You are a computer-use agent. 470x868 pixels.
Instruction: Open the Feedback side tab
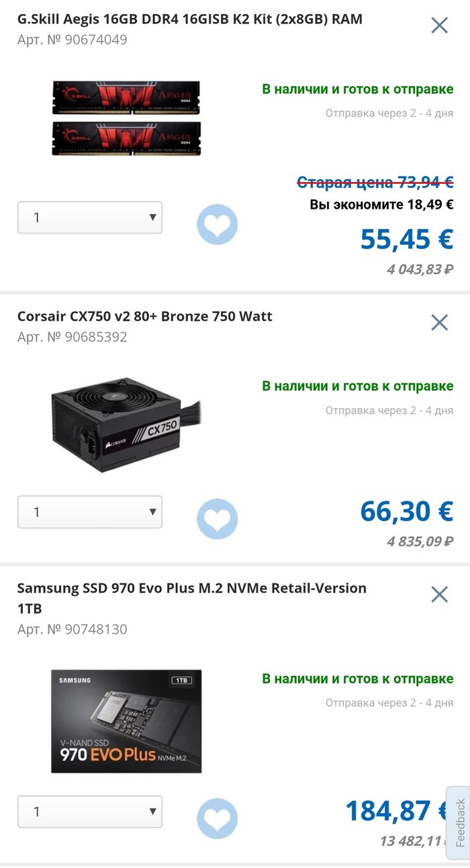click(x=459, y=822)
